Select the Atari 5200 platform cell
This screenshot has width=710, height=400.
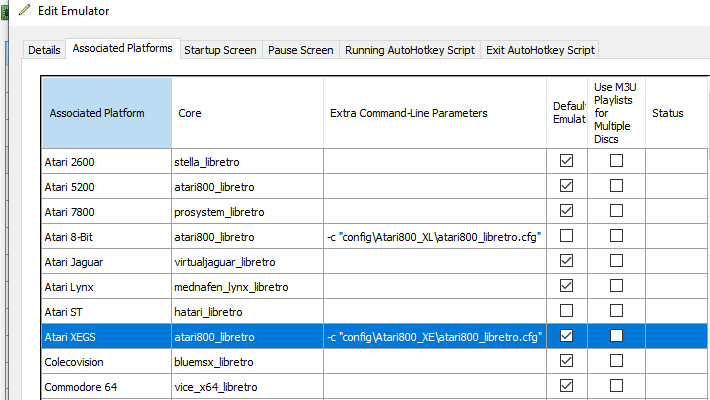107,187
